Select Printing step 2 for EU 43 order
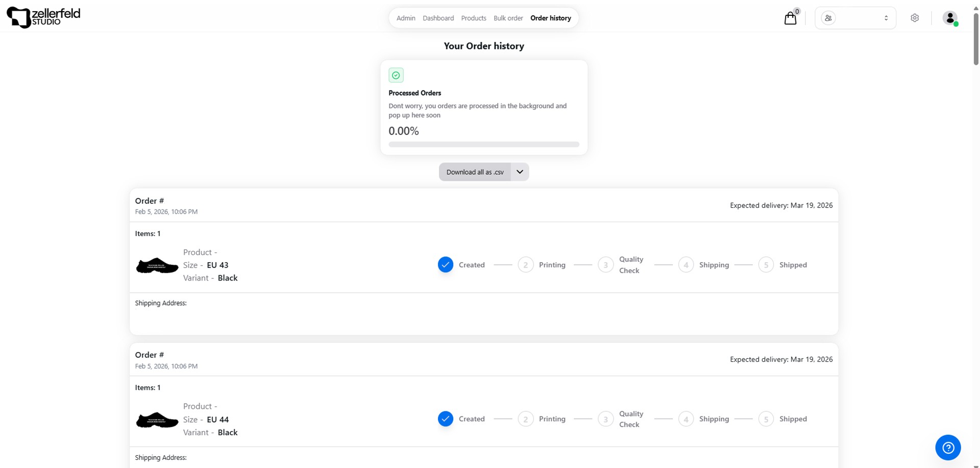This screenshot has width=980, height=468. coord(526,265)
